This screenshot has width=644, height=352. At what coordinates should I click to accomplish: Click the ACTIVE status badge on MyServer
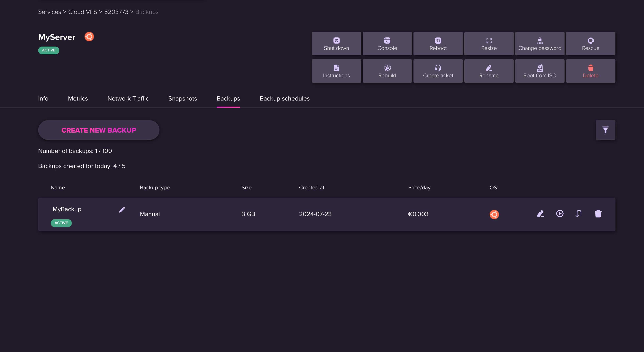[x=49, y=50]
